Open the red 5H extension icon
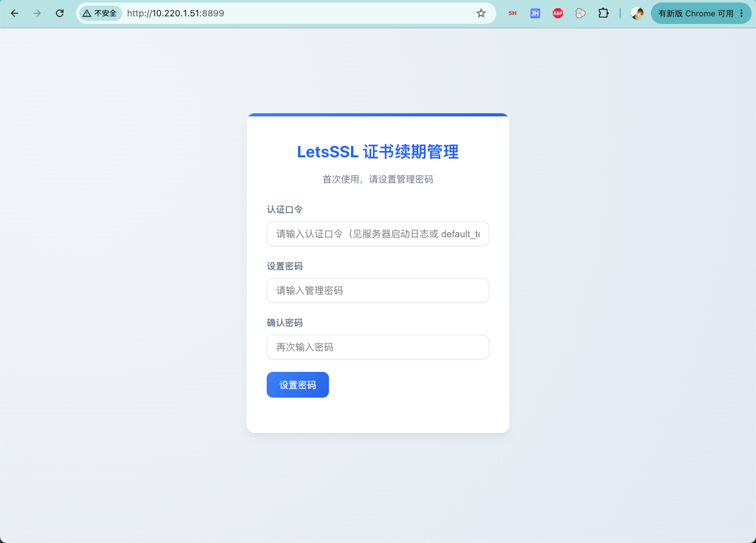The height and width of the screenshot is (543, 756). click(x=513, y=13)
